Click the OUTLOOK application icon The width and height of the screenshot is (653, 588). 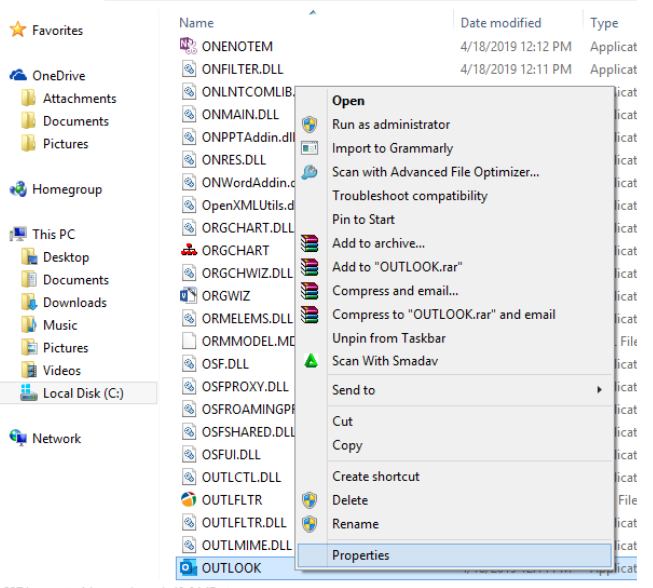coord(188,568)
